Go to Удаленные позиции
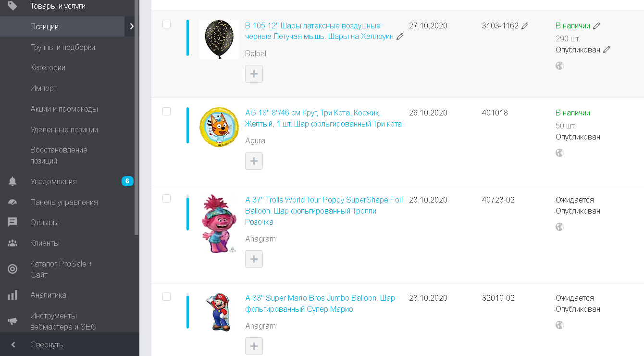This screenshot has width=644, height=356. [64, 129]
